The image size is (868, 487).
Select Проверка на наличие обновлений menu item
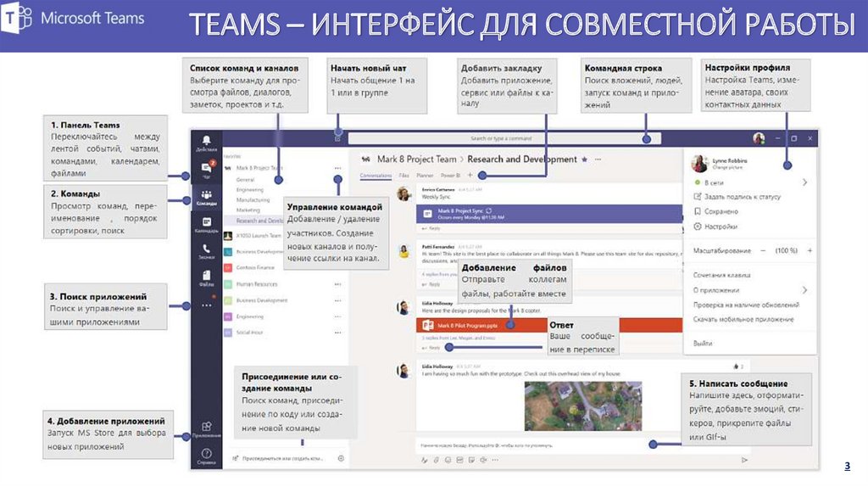point(746,305)
